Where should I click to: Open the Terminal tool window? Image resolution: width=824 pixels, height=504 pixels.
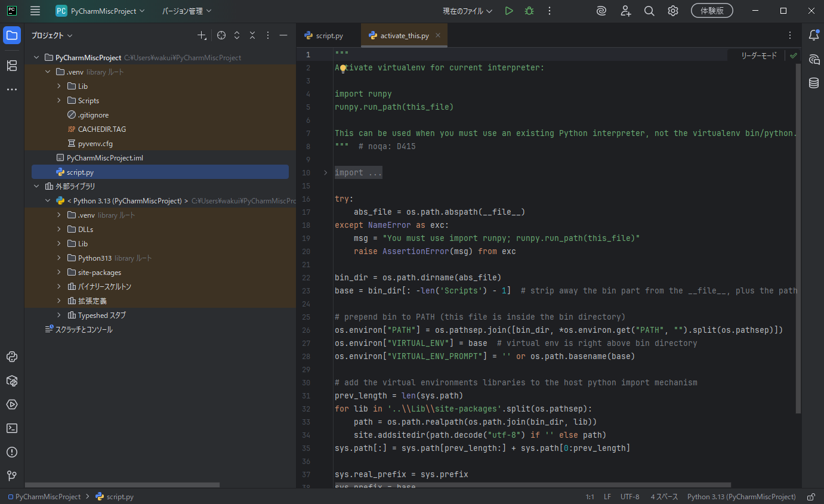pyautogui.click(x=12, y=428)
